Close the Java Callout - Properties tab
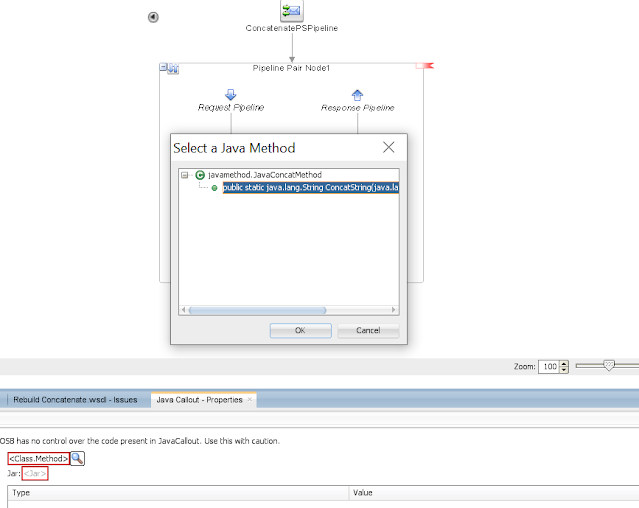Image resolution: width=639 pixels, height=508 pixels. (250, 400)
